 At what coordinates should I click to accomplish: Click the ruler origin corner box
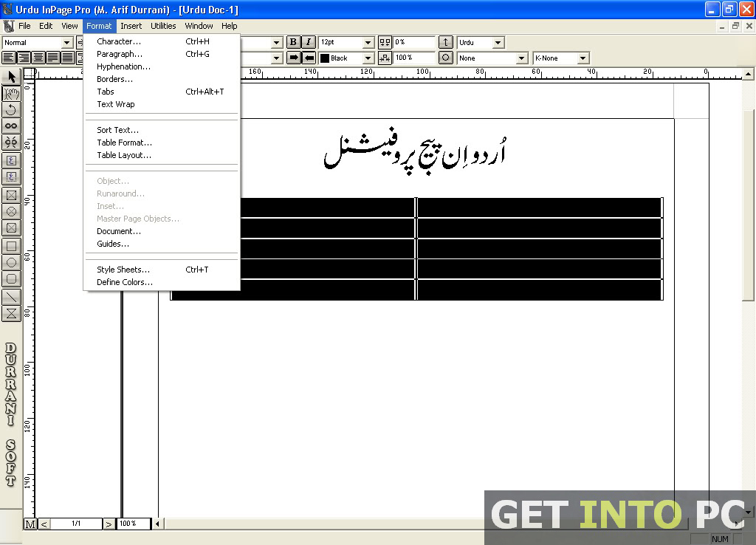(29, 74)
